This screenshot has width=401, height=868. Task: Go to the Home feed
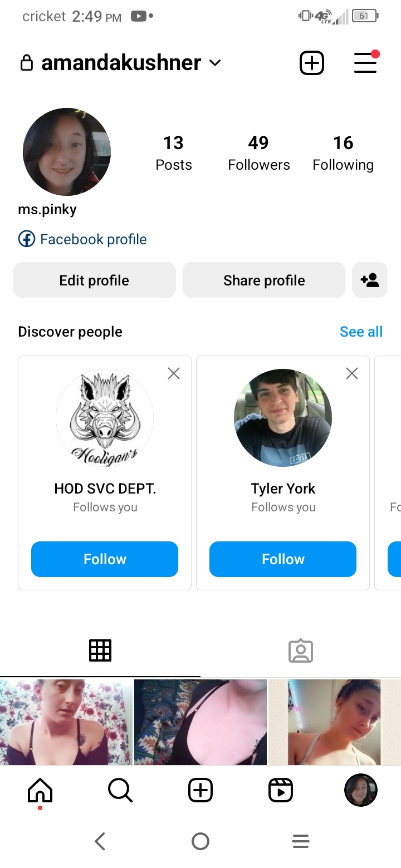coord(40,790)
